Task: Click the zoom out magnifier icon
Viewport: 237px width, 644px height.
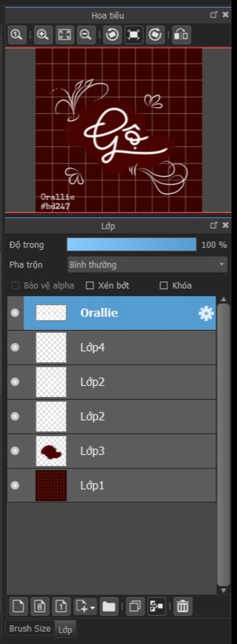Action: [86, 35]
